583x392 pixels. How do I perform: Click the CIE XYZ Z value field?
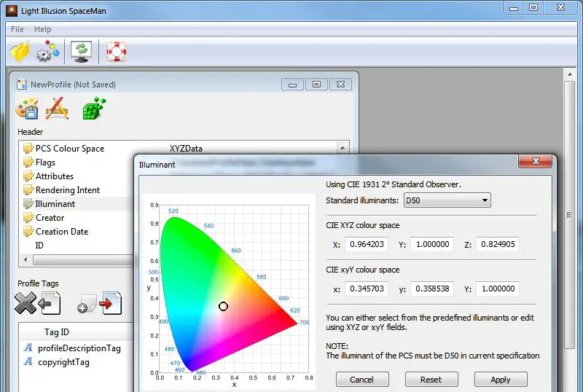click(498, 244)
